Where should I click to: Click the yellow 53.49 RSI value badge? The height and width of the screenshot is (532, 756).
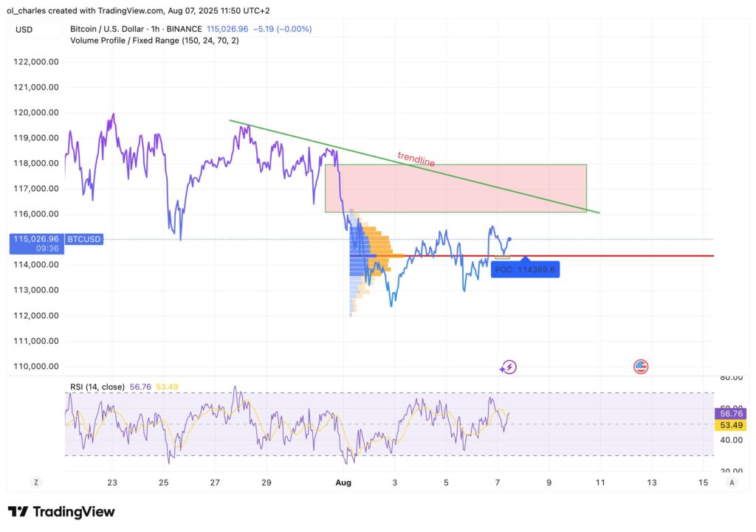(x=729, y=425)
